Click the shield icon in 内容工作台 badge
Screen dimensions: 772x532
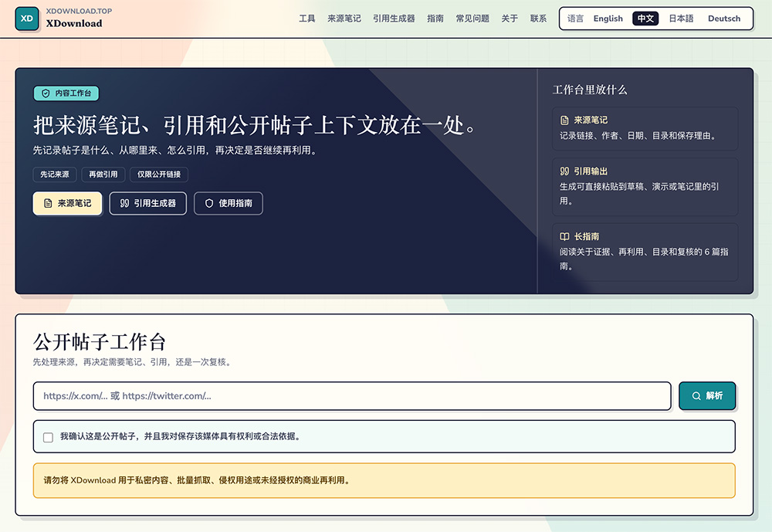click(46, 93)
